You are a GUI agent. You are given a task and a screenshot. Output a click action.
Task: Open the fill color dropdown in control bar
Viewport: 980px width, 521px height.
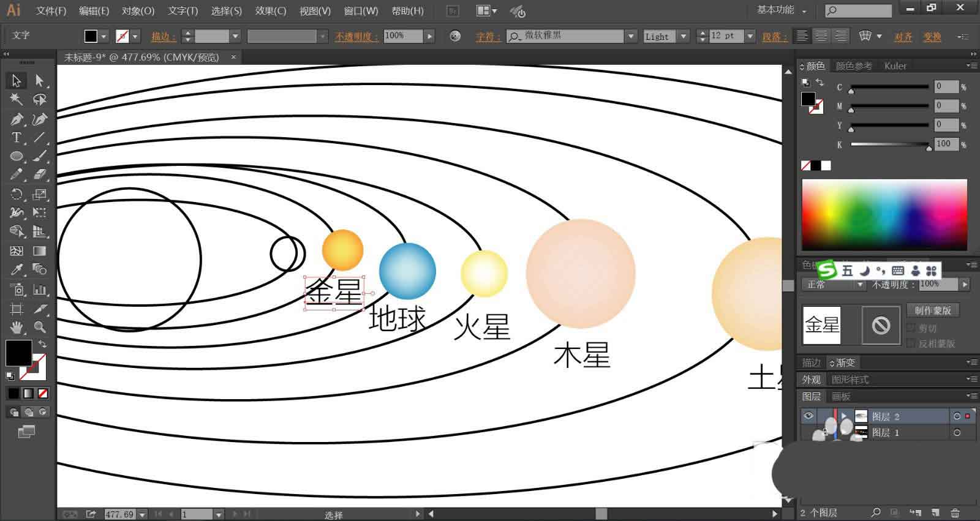[x=104, y=37]
